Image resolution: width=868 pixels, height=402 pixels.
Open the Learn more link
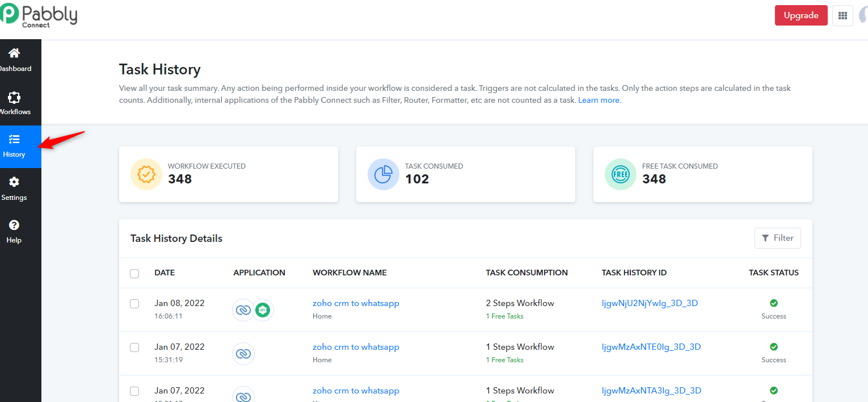click(599, 100)
